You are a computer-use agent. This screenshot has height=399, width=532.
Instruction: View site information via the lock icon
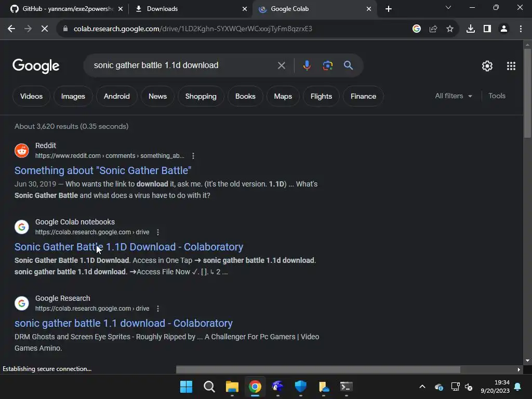point(65,29)
